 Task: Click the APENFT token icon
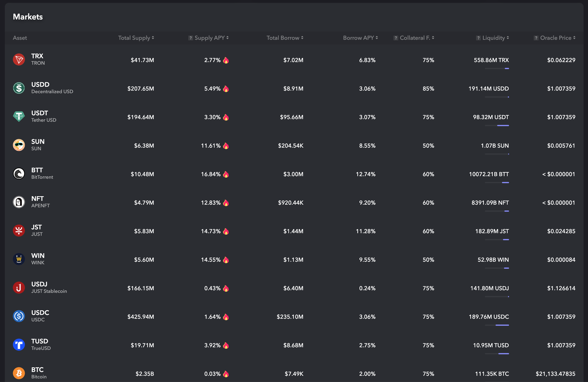[x=19, y=202]
